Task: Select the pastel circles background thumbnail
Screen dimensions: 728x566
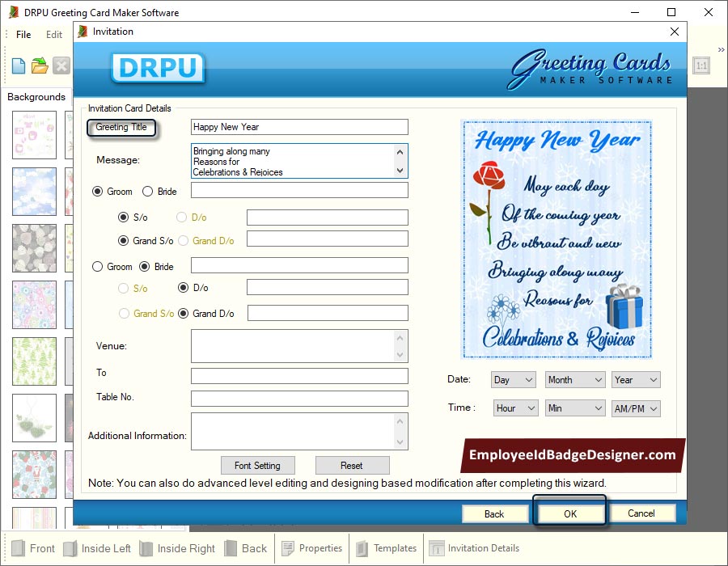Action: [x=34, y=305]
